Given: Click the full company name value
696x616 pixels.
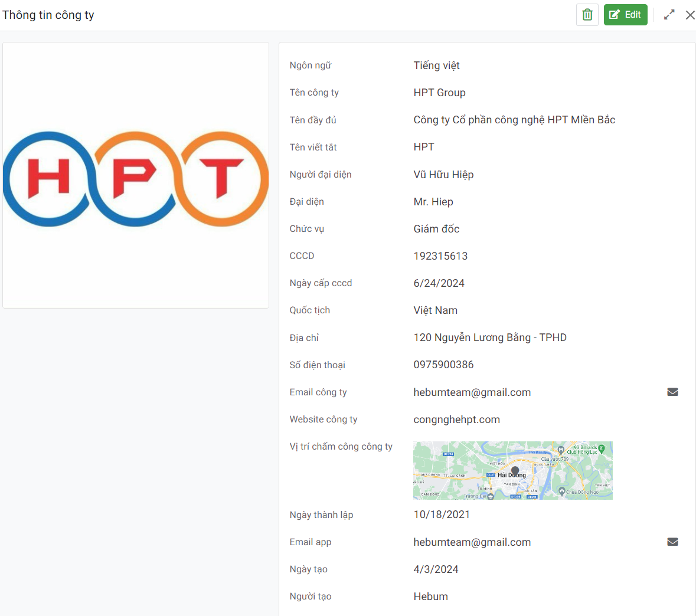Looking at the screenshot, I should (514, 120).
